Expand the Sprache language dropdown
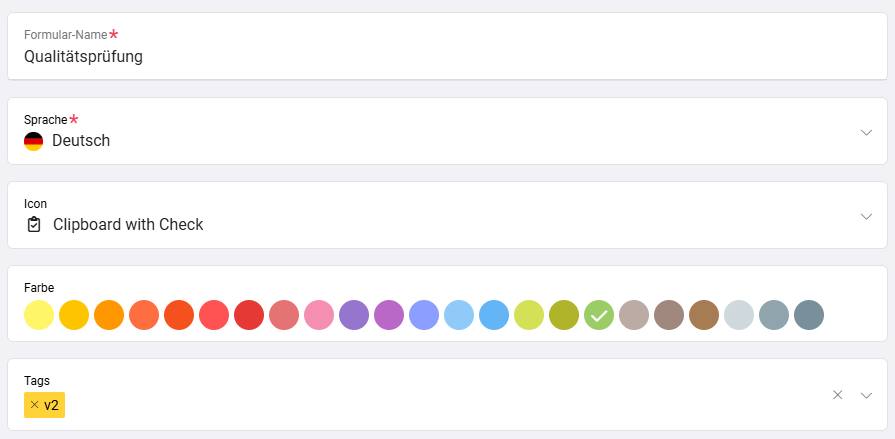 click(866, 132)
